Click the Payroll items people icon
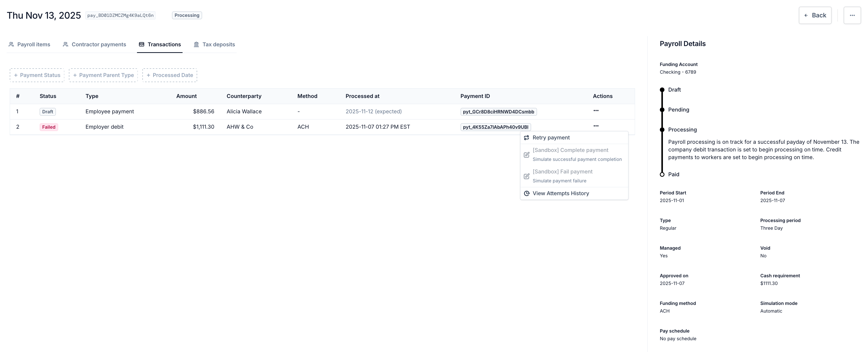Viewport: 868px width, 352px height. tap(11, 45)
